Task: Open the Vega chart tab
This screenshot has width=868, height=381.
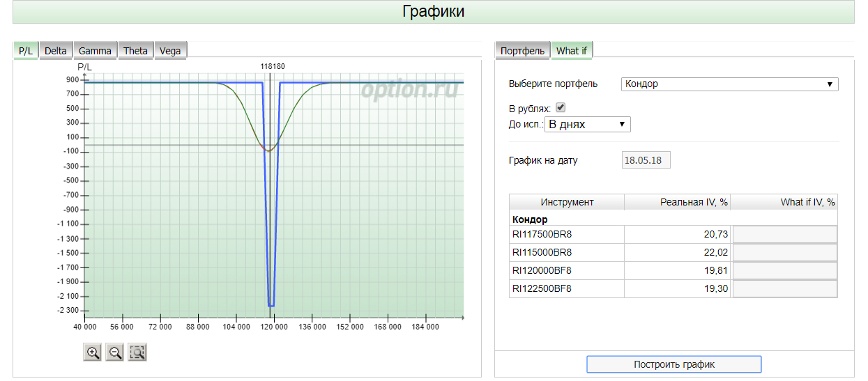Action: tap(170, 50)
